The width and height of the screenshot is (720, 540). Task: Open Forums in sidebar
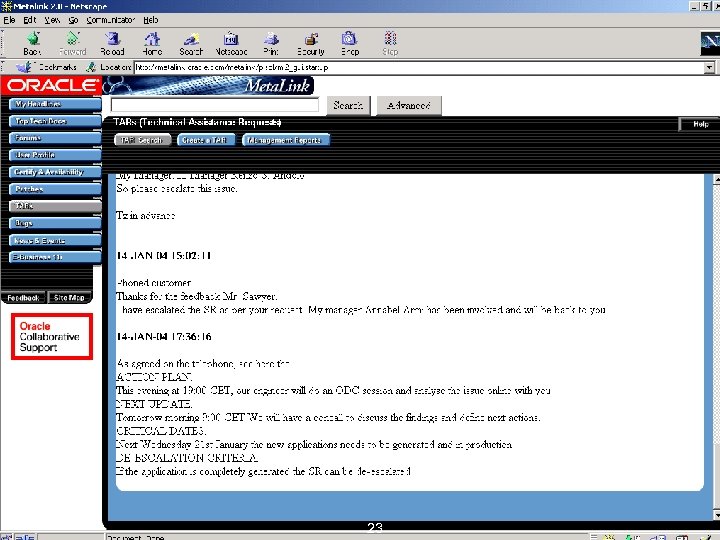pos(55,138)
